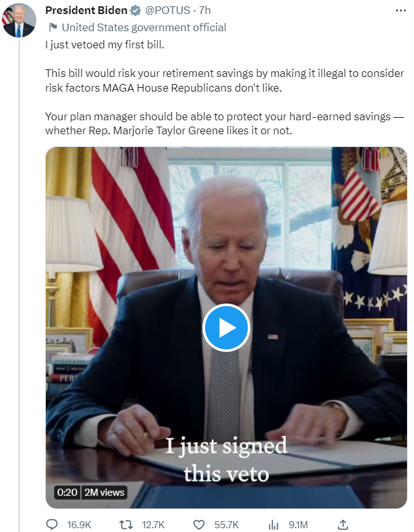Click the 12.7K retweets count
The width and height of the screenshot is (414, 532).
pyautogui.click(x=153, y=525)
